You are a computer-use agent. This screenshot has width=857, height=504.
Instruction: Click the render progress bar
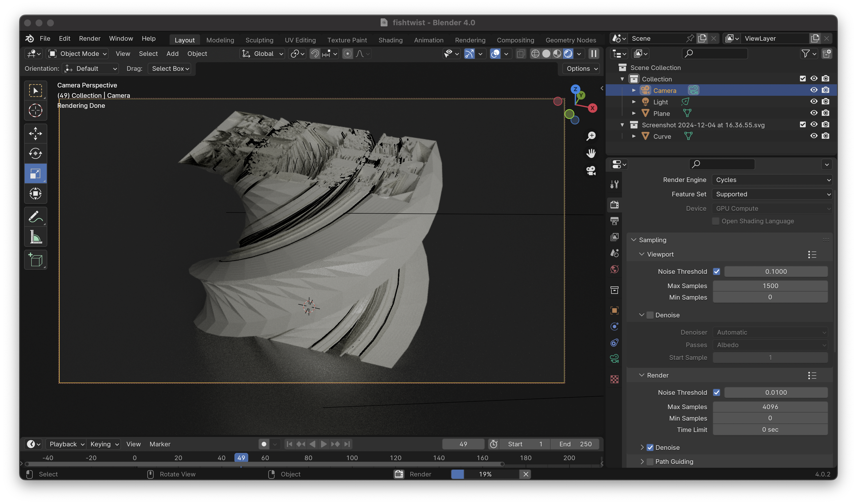coord(485,474)
